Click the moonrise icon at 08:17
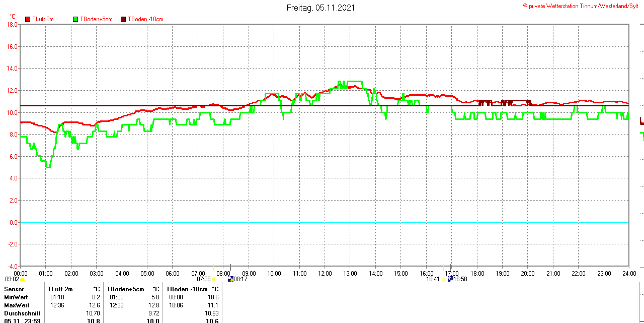This screenshot has width=644, height=323. 230,279
